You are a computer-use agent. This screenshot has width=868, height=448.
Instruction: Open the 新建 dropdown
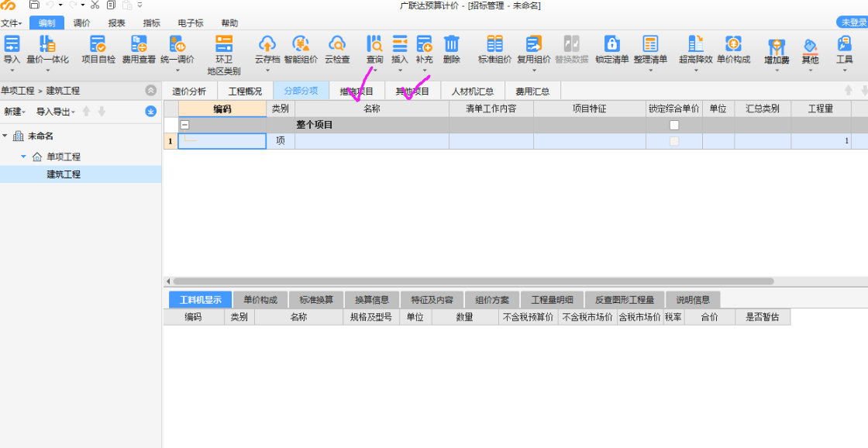click(x=15, y=112)
